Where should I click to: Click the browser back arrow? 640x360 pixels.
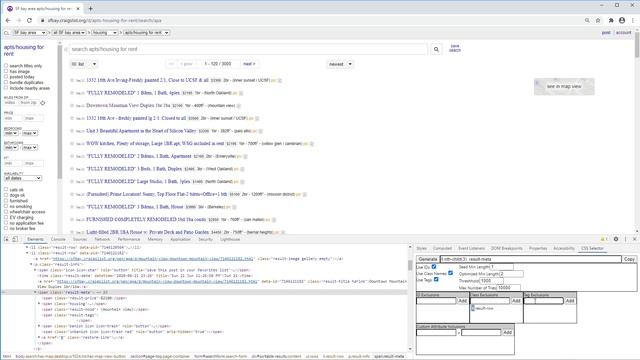[x=8, y=20]
